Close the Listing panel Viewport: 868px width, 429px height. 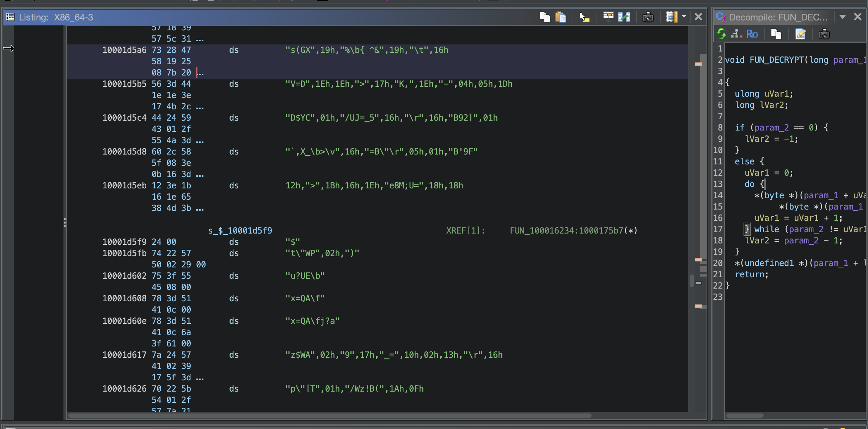click(x=698, y=17)
